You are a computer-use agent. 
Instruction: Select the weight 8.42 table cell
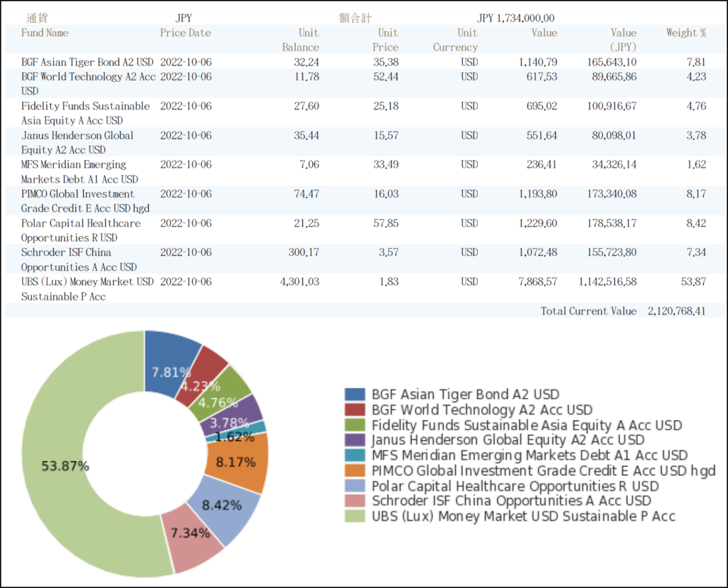pos(697,223)
